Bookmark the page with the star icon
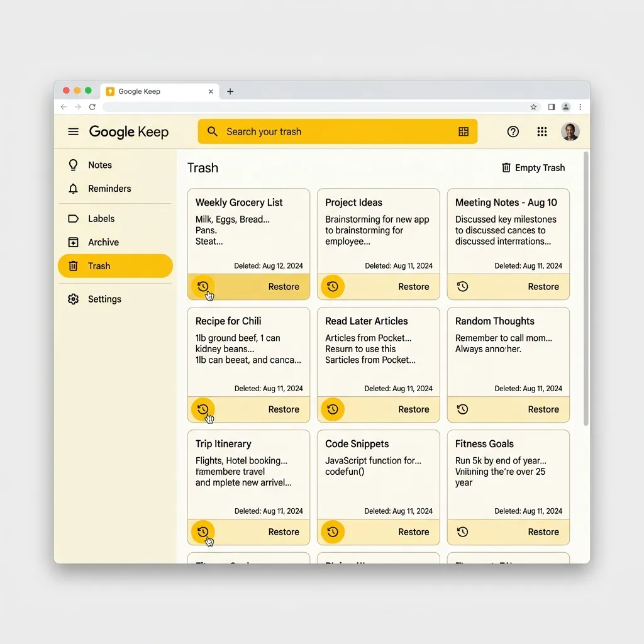This screenshot has width=644, height=644. tap(533, 107)
